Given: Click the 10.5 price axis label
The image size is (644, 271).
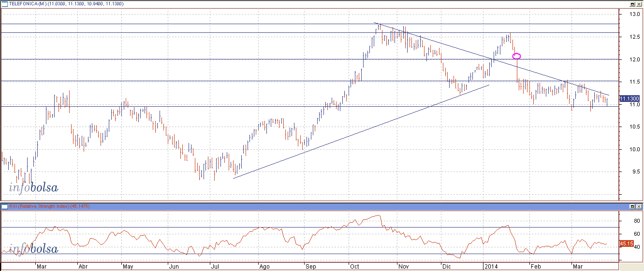Looking at the screenshot, I should point(634,127).
